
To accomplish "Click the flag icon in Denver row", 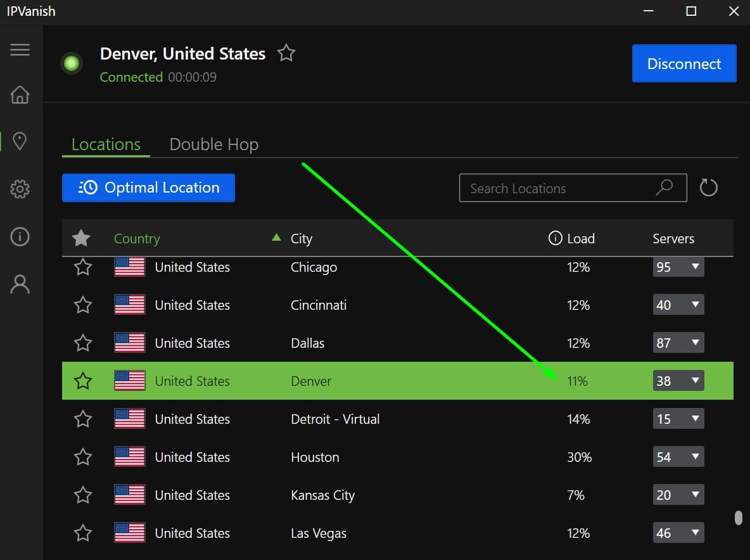I will tap(130, 381).
